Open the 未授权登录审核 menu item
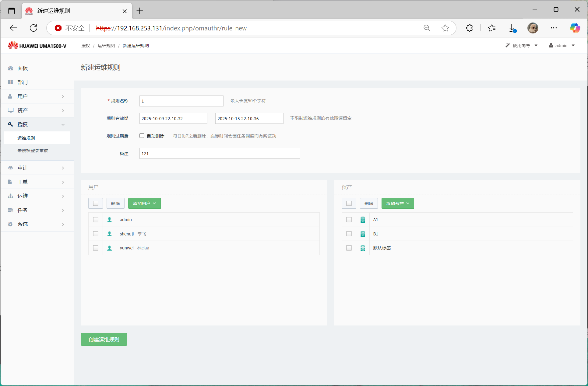The height and width of the screenshot is (386, 588). click(x=33, y=151)
